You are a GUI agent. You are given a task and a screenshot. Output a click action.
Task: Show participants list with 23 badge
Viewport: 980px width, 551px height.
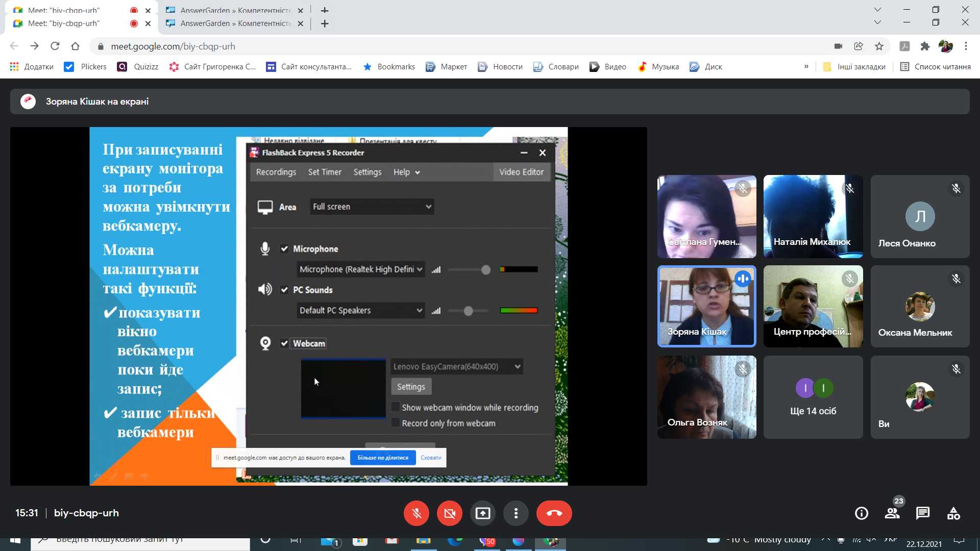pos(892,513)
